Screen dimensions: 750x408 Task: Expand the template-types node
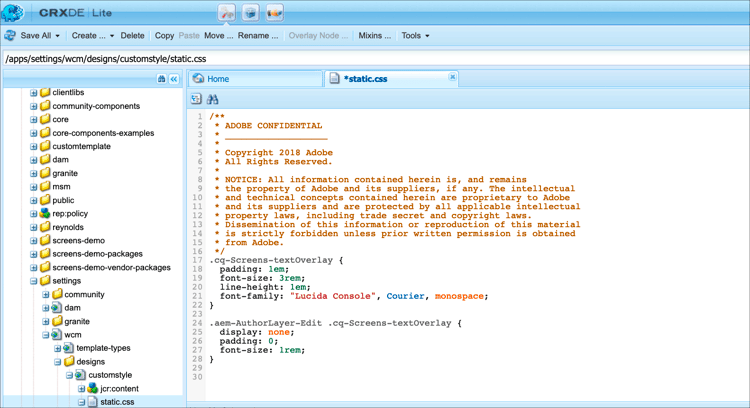(x=57, y=349)
